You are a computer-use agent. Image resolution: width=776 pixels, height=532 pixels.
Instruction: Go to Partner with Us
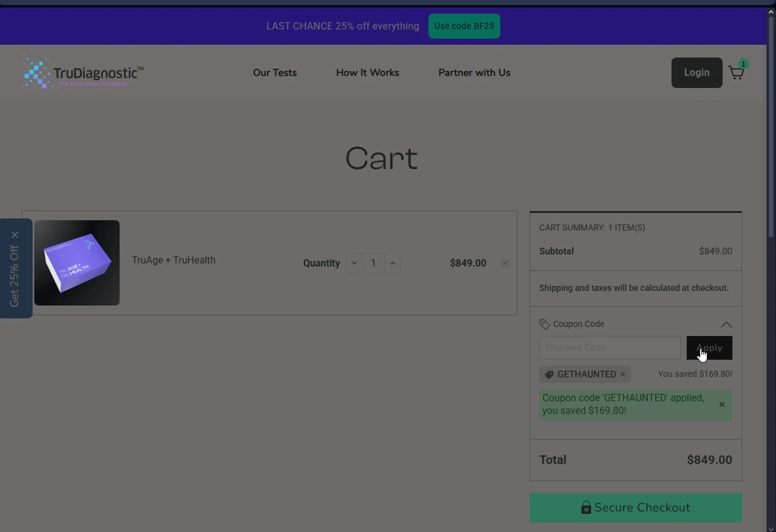pyautogui.click(x=474, y=72)
